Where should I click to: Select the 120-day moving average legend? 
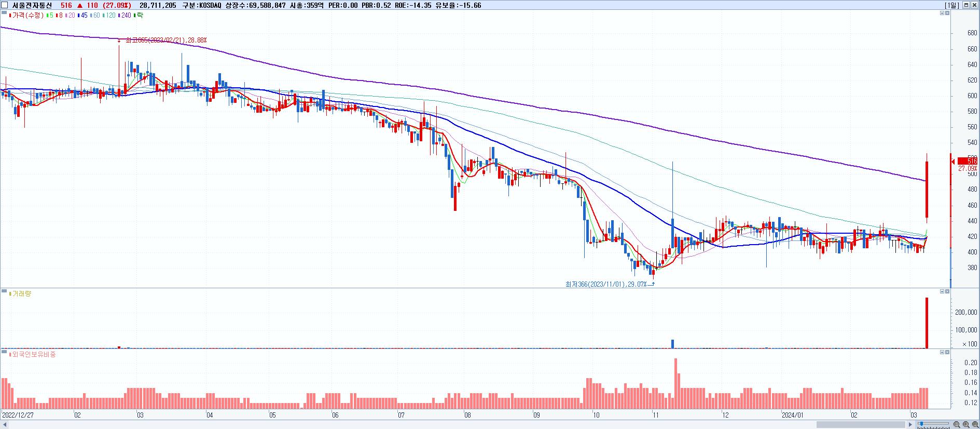pos(109,15)
